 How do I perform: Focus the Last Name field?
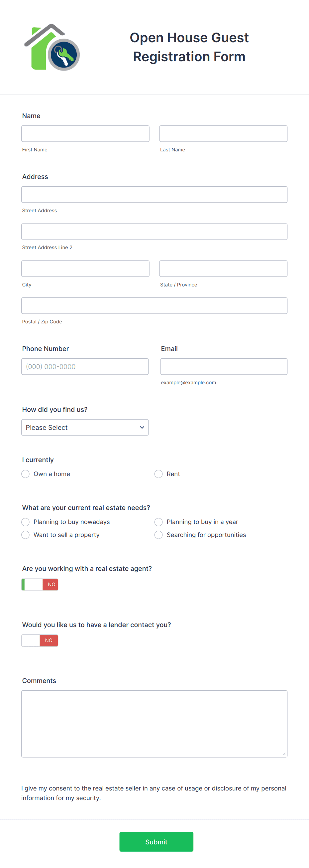point(223,134)
